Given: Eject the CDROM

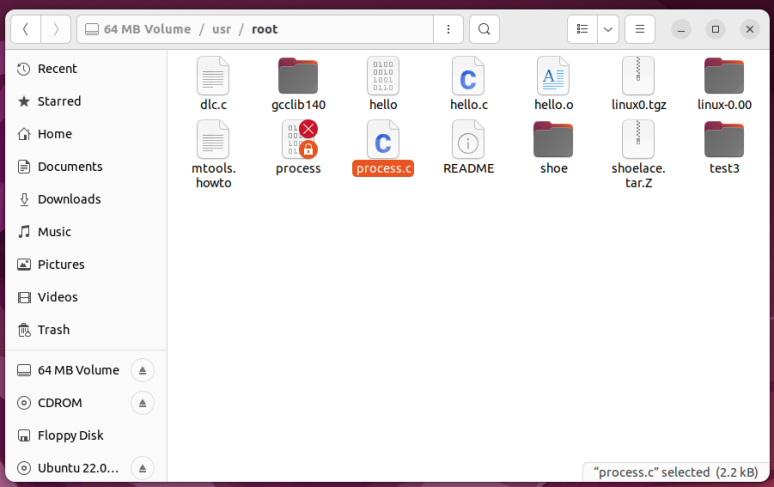Looking at the screenshot, I should click(143, 403).
